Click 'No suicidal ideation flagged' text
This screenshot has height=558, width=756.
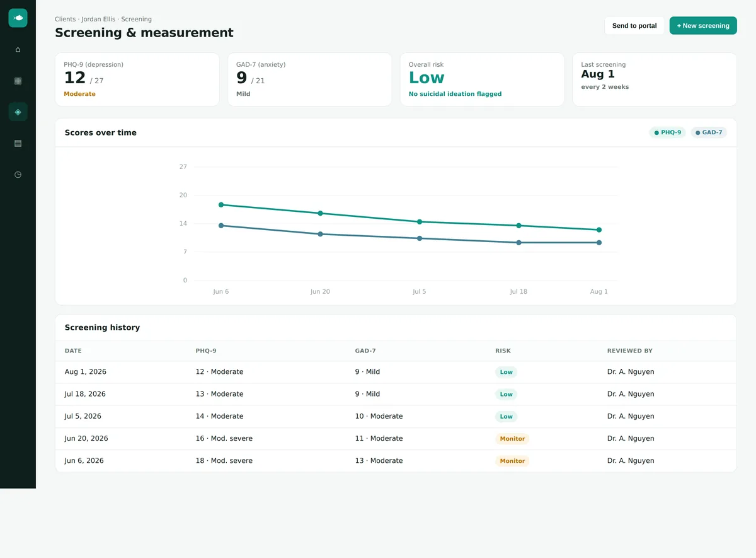(x=455, y=94)
